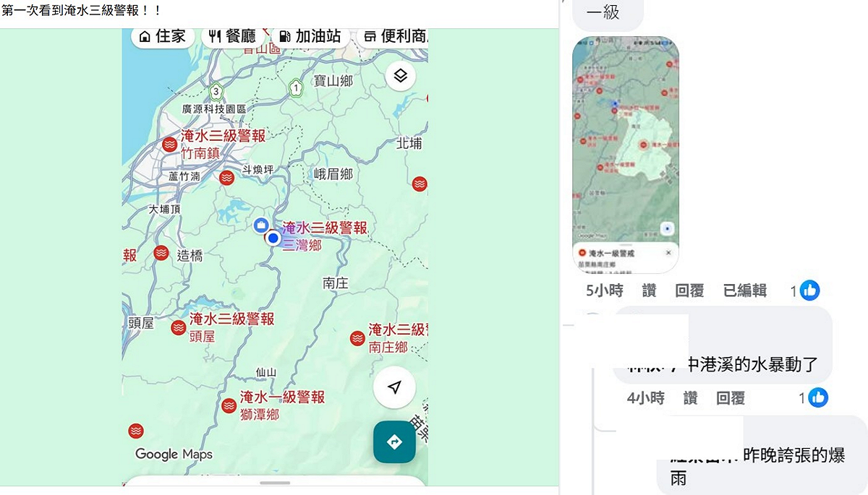The height and width of the screenshot is (495, 868).
Task: Click the flood warning icon at 竹南鎮
Action: coord(170,144)
